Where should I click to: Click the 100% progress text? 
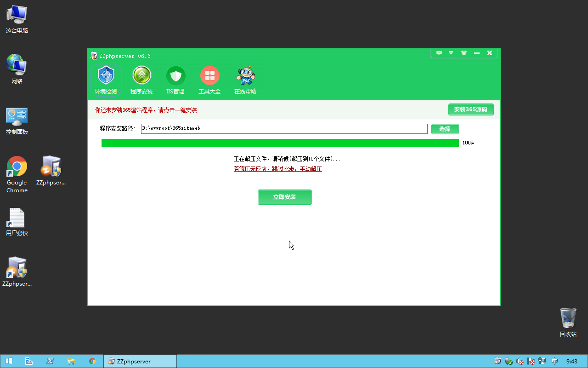[468, 143]
